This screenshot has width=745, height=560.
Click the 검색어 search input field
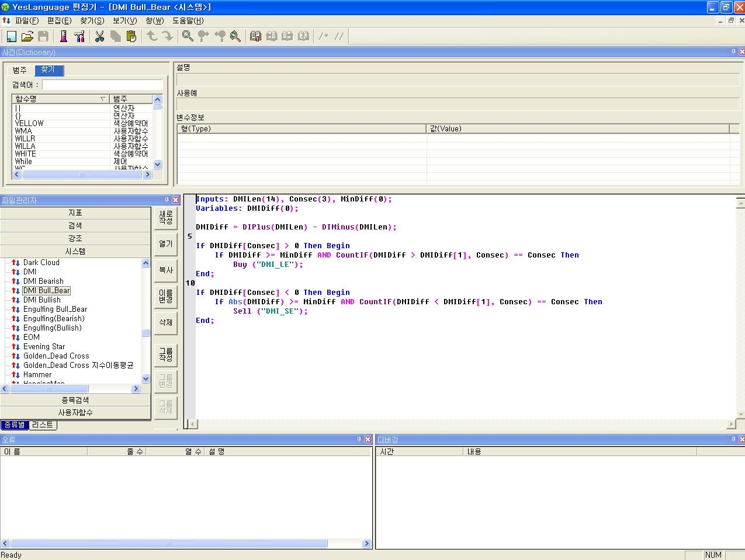coord(102,85)
